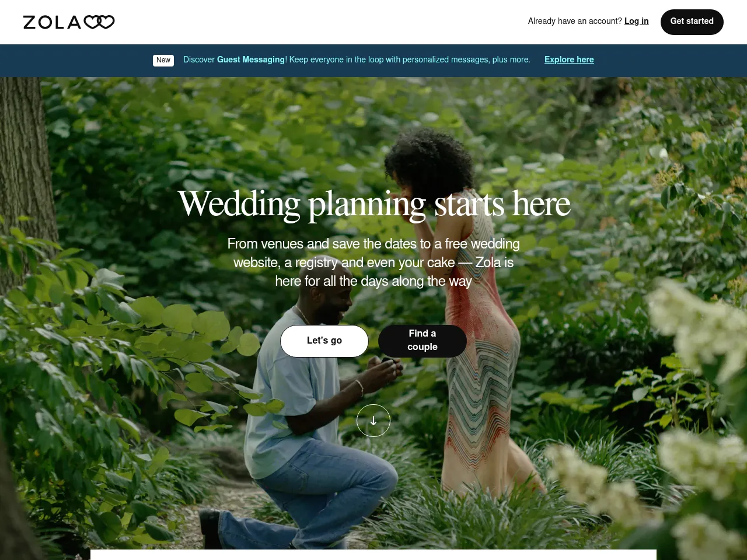Screen dimensions: 747x560
Task: Open the Log in link
Action: 637,21
